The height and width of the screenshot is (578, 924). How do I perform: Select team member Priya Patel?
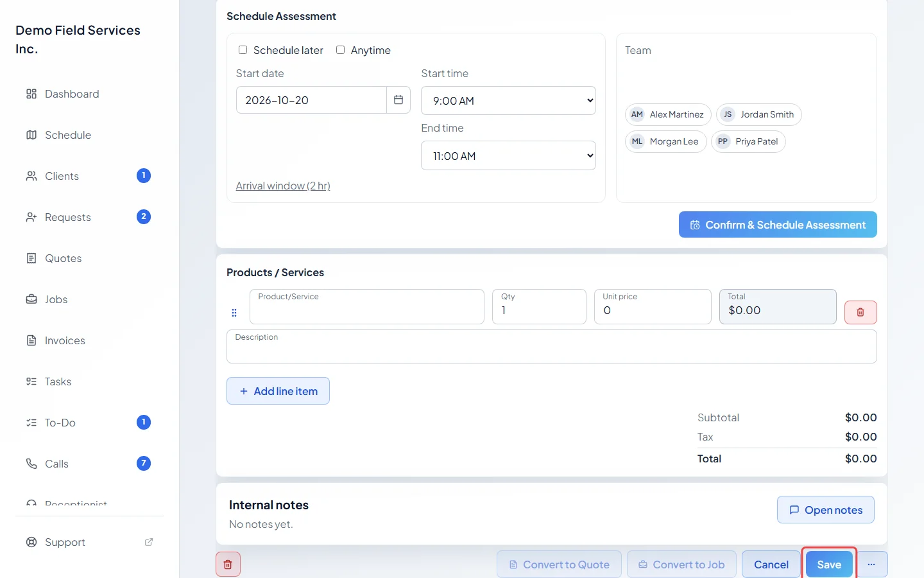tap(748, 141)
